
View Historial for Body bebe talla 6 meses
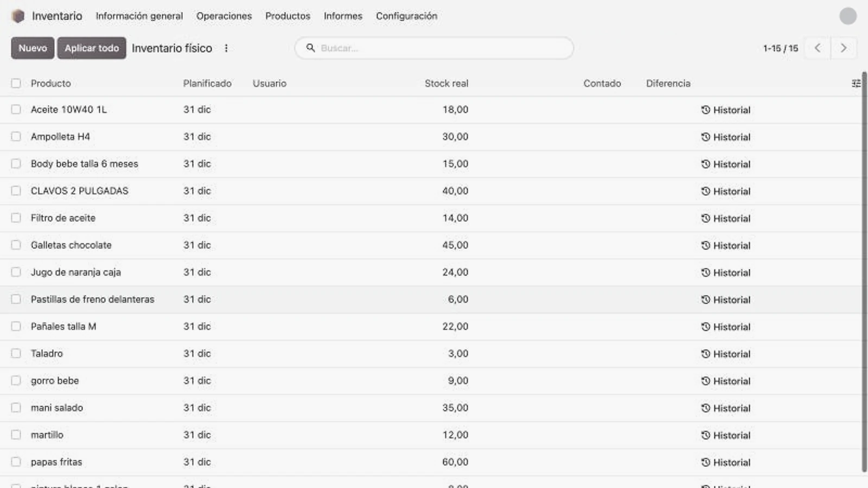(725, 164)
